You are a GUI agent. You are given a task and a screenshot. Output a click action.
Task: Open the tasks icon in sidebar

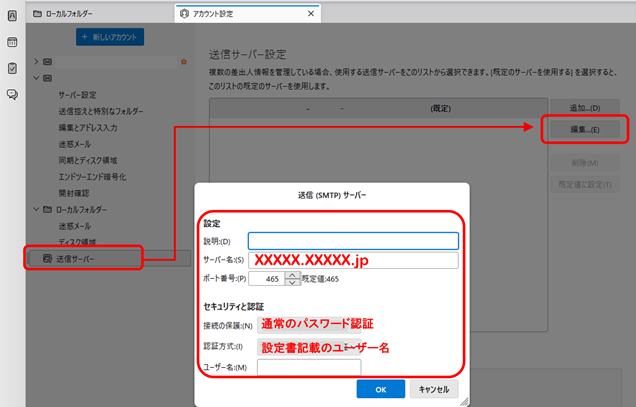pyautogui.click(x=12, y=68)
